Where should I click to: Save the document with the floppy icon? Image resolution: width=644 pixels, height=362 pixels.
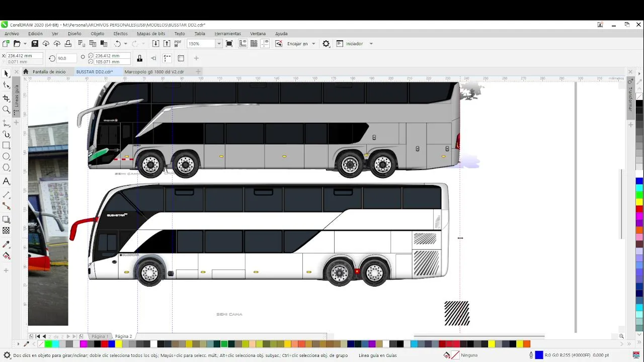pos(35,44)
